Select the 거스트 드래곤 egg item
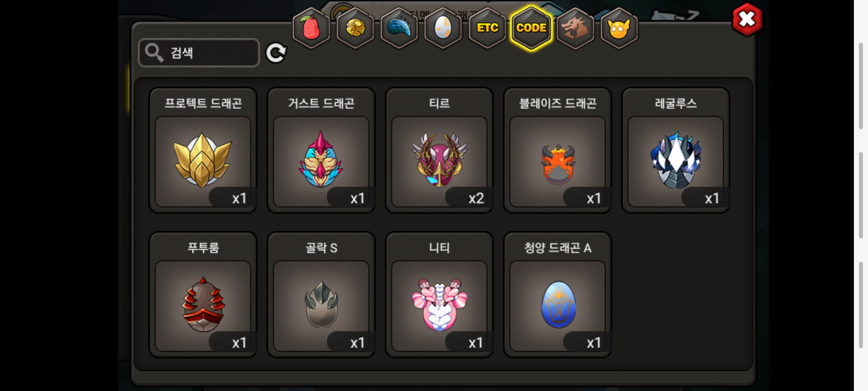 (x=321, y=150)
